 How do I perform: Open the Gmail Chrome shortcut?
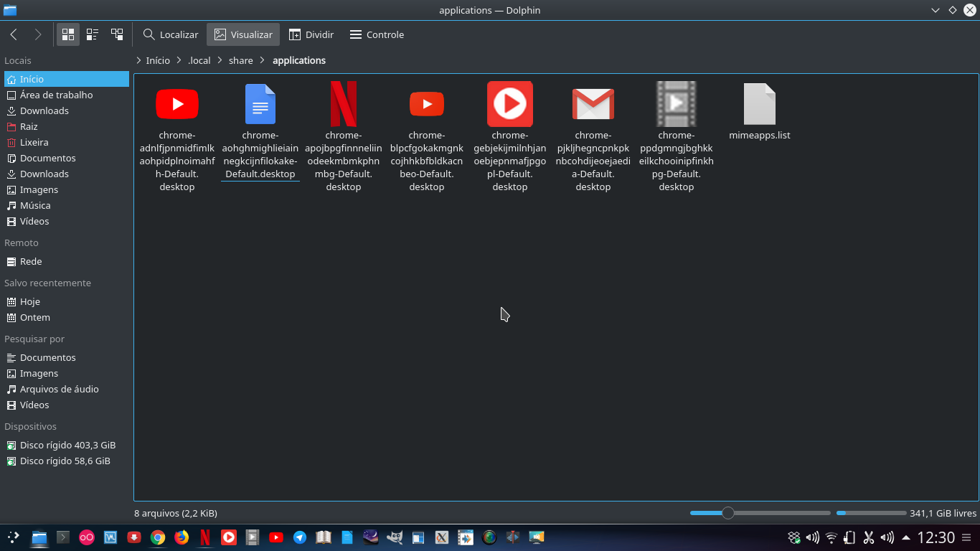point(593,103)
